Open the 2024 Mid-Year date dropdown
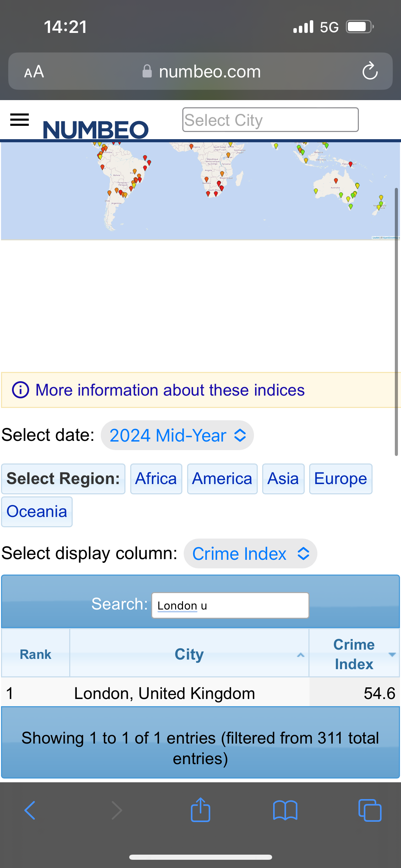This screenshot has width=401, height=868. [177, 435]
